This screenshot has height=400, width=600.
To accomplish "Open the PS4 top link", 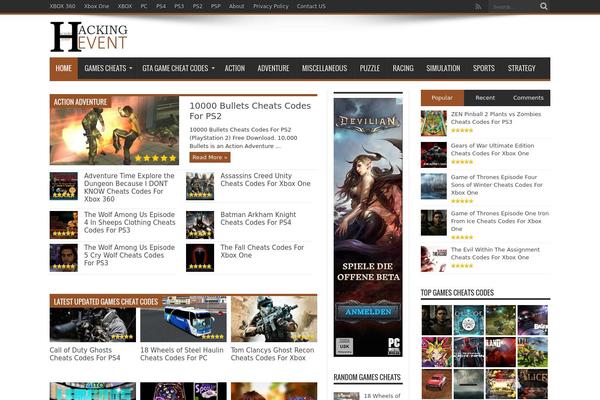I will click(x=161, y=6).
